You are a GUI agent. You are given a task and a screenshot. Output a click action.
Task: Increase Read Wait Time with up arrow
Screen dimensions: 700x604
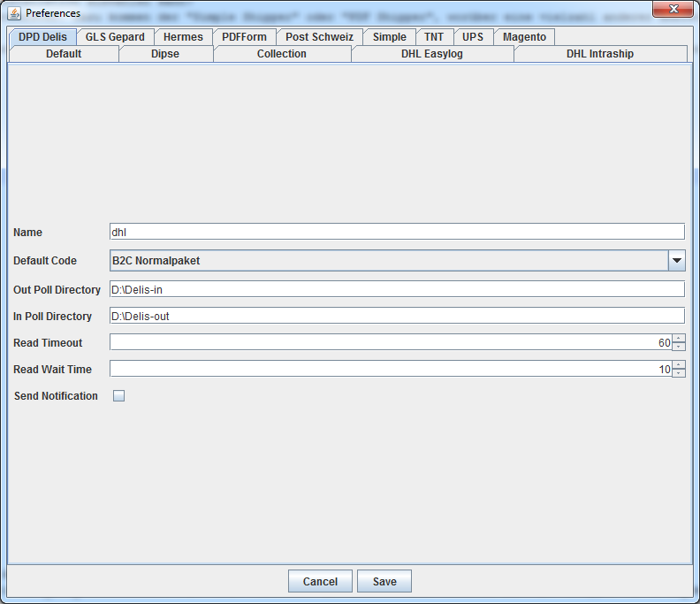[679, 365]
